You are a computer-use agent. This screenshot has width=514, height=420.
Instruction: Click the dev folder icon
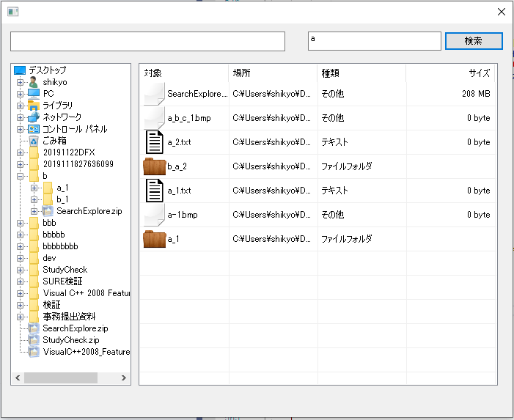tap(34, 258)
